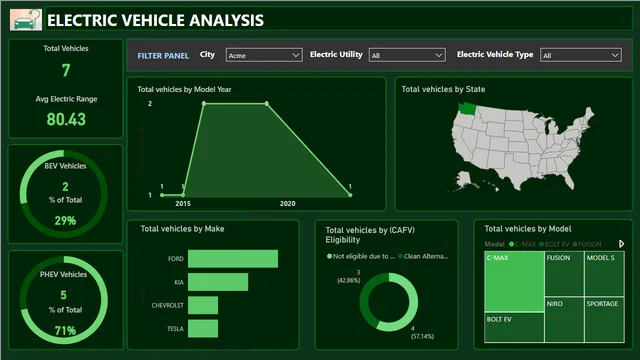Select the FORD bar in Make chart
Viewport: 640px width, 360px height.
(233, 259)
